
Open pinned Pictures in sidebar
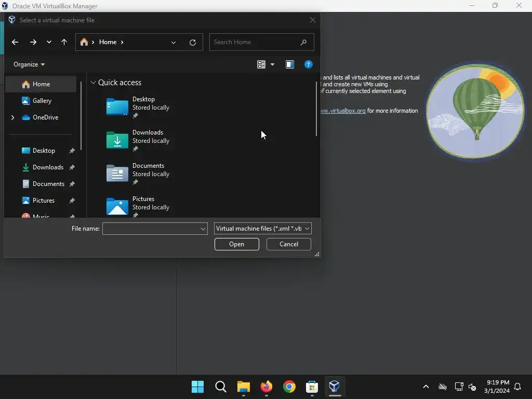tap(44, 201)
